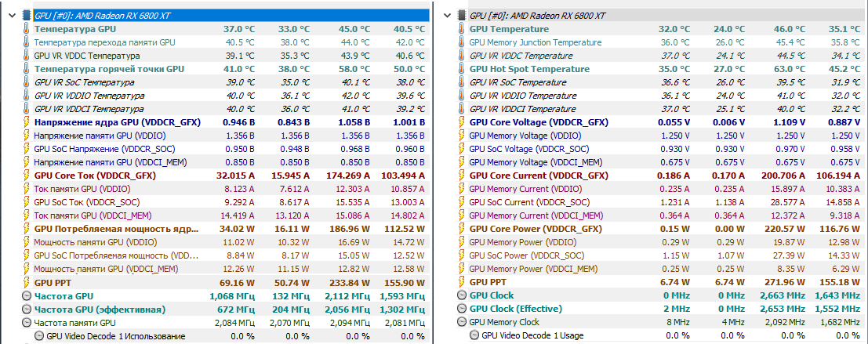Click lightning icon beside Напряжение ядра GPU (VDDCR_GFX)
868x344 pixels.
tap(26, 122)
